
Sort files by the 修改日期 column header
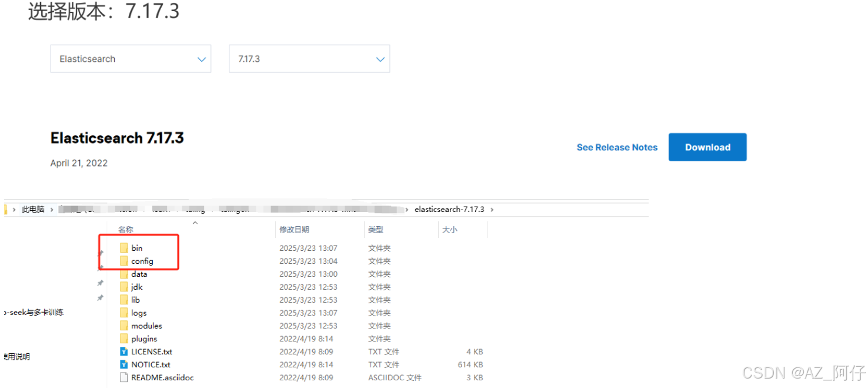tap(294, 230)
